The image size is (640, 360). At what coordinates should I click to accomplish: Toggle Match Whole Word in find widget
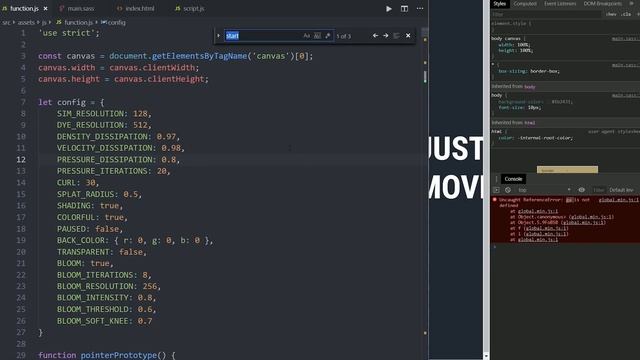click(317, 36)
